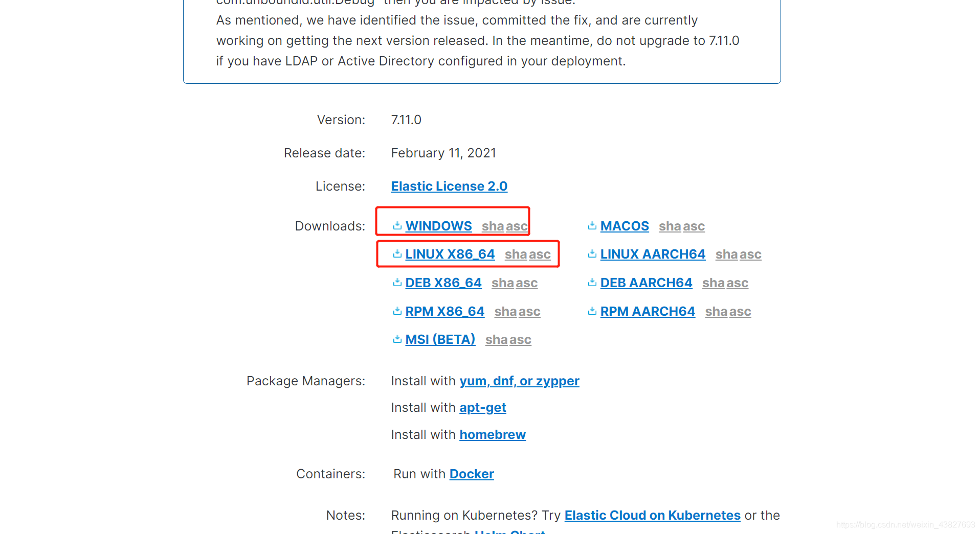Click the Containers: label
Image resolution: width=980 pixels, height=534 pixels.
[330, 474]
